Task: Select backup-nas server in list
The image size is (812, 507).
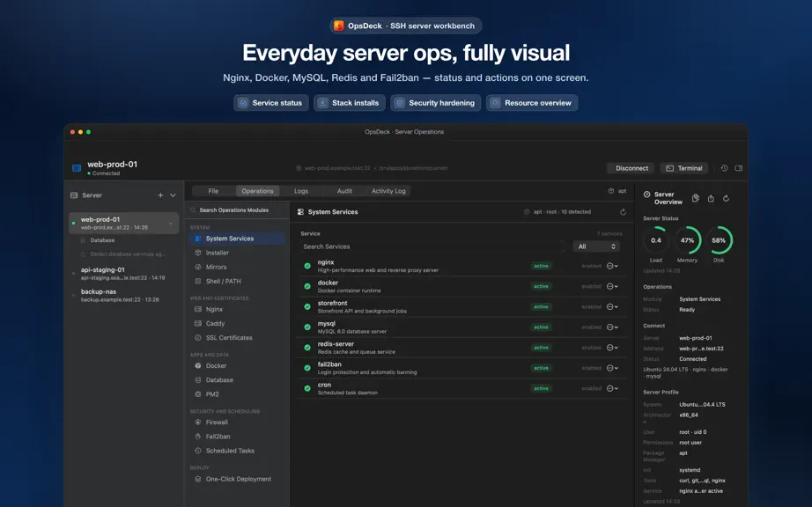Action: click(x=122, y=296)
